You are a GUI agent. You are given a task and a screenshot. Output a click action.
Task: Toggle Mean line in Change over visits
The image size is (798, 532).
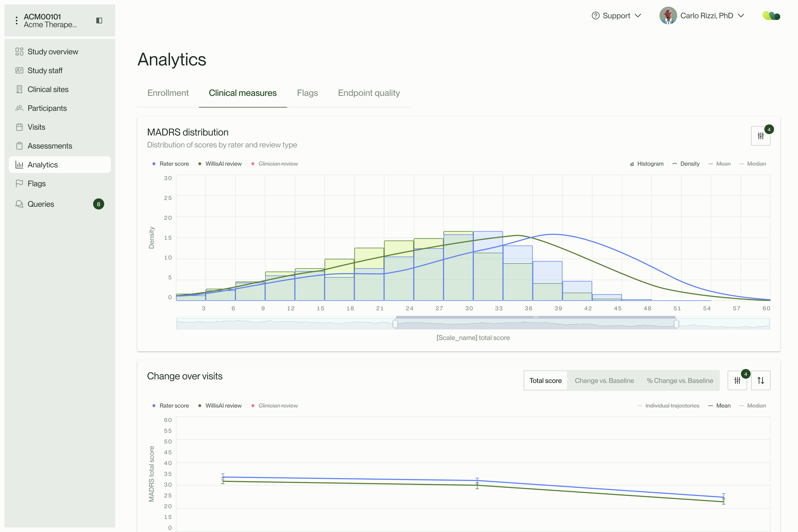click(x=719, y=406)
